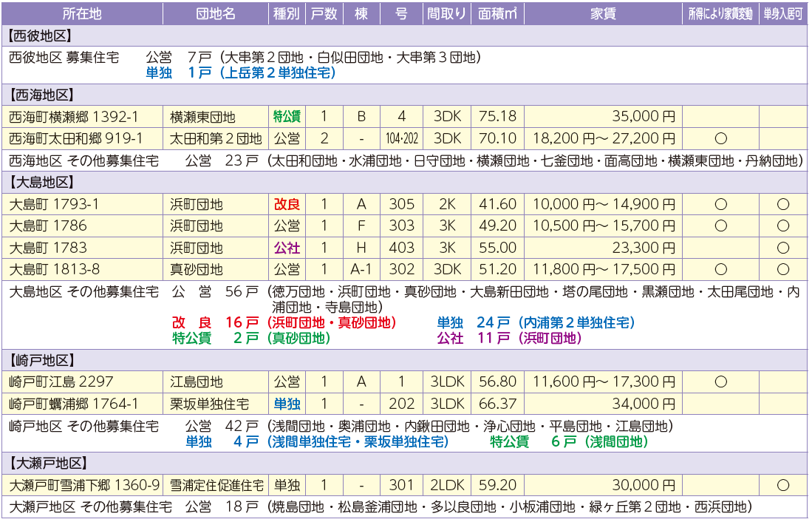
Task: Open 横瀬東団地 in the 団地名 column
Action: point(202,117)
